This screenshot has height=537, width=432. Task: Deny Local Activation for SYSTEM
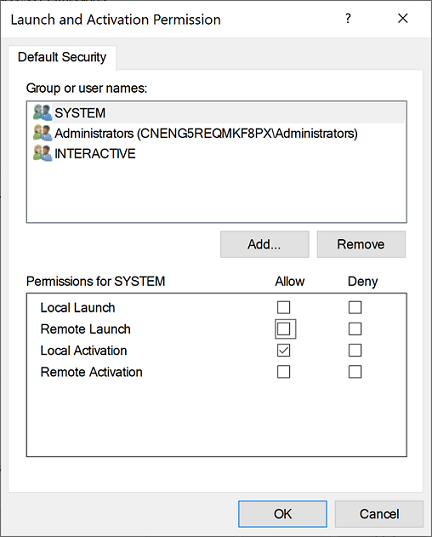pyautogui.click(x=355, y=350)
